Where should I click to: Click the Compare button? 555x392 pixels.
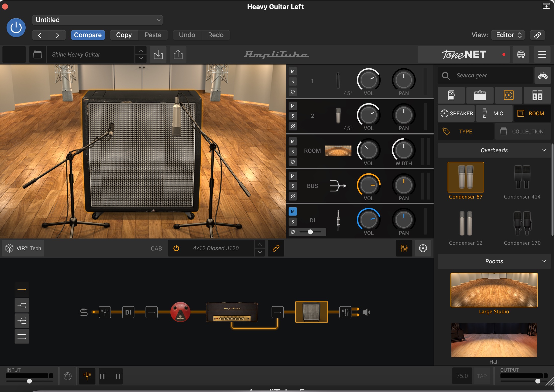(88, 35)
